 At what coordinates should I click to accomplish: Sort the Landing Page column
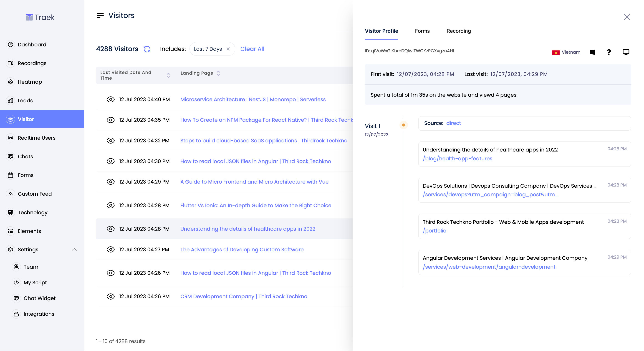(x=218, y=73)
